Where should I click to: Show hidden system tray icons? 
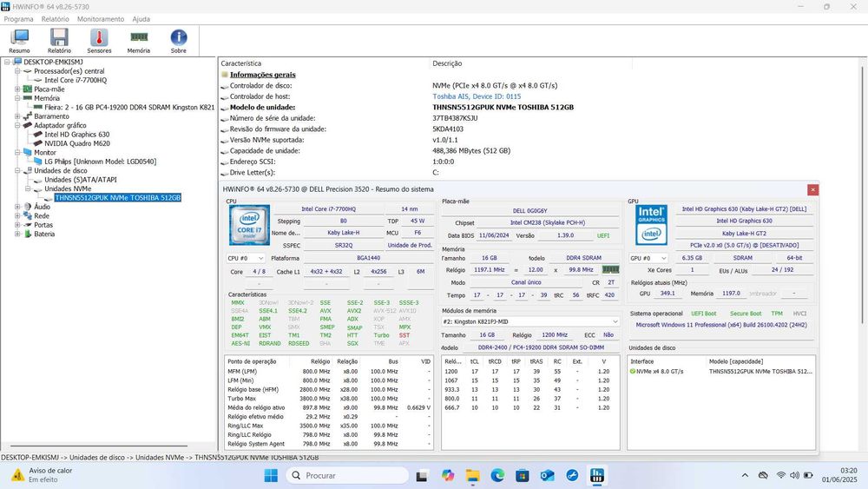coord(745,475)
